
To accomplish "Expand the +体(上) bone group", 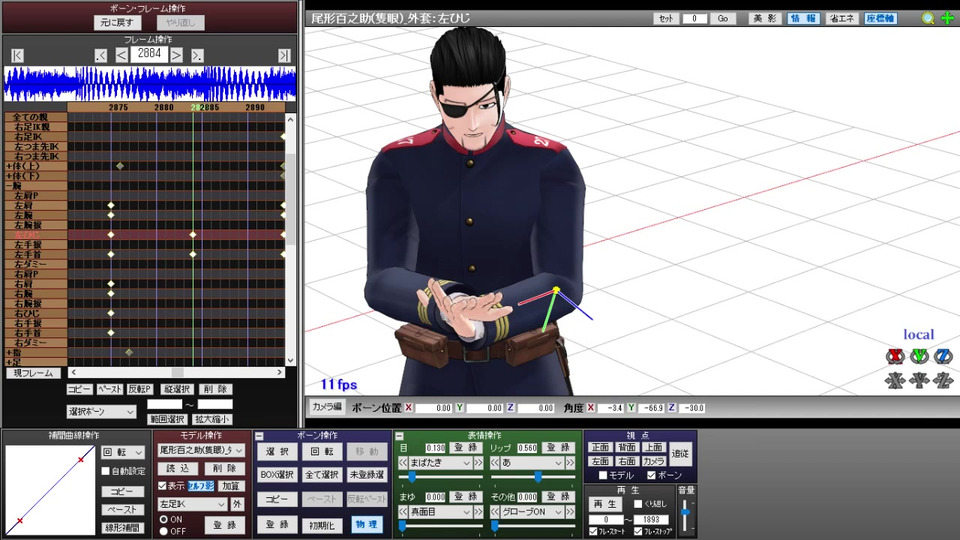I will 9,167.
